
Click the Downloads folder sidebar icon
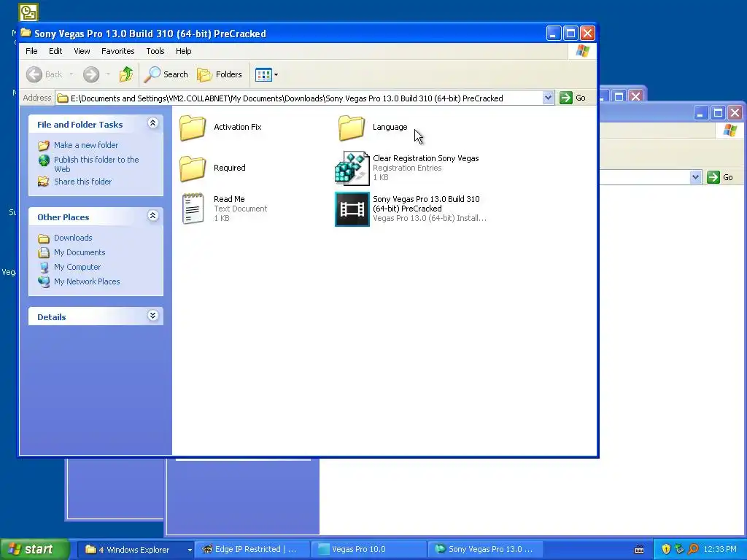click(x=44, y=238)
